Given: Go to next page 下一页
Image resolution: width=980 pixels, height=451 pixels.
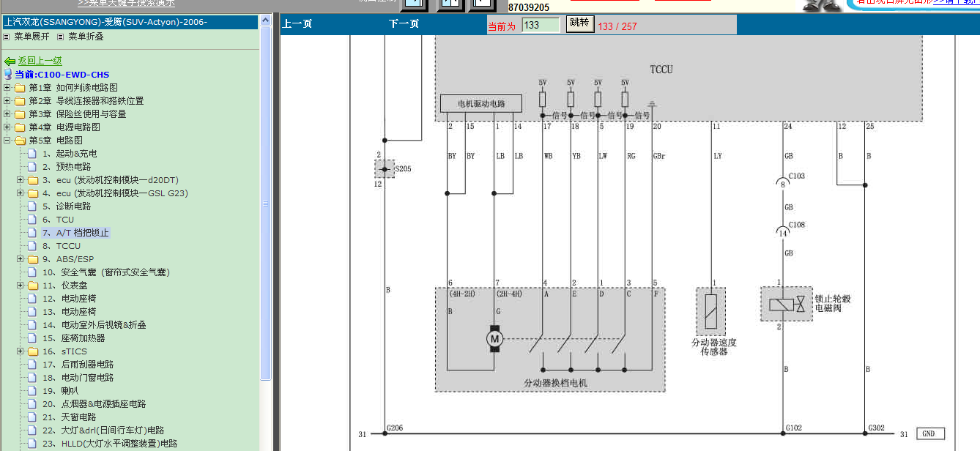Looking at the screenshot, I should pos(404,24).
